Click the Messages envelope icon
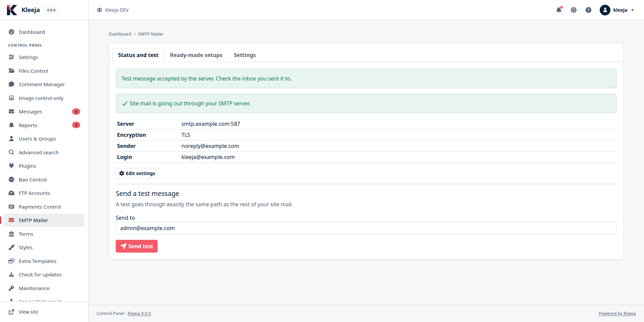The height and width of the screenshot is (322, 644). coord(11,111)
